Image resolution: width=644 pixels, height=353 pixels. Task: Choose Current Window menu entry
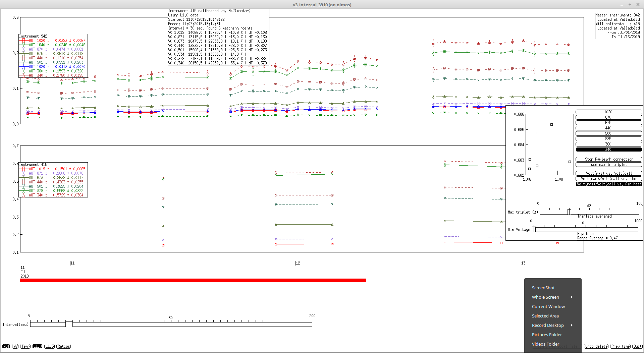coord(553,306)
